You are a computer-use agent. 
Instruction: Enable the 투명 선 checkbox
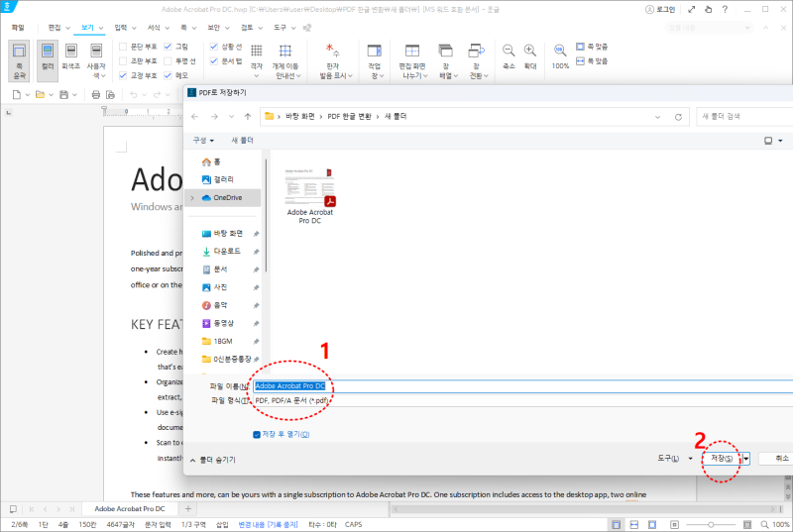tap(168, 61)
